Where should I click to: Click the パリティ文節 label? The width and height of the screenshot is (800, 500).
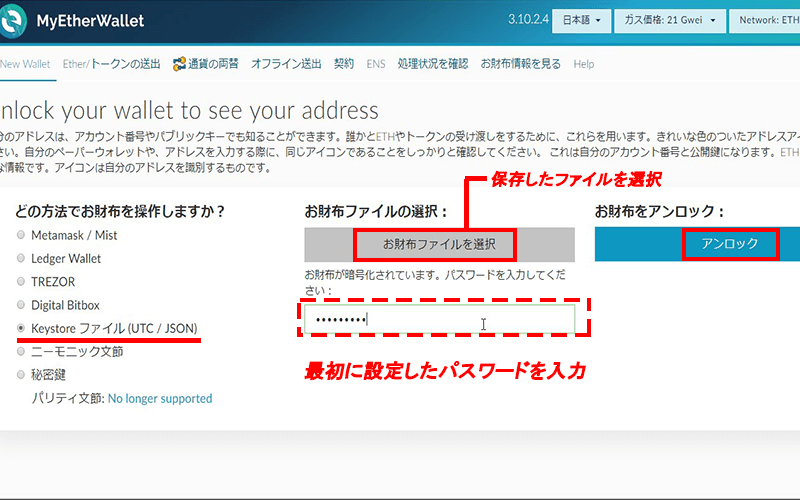68,398
